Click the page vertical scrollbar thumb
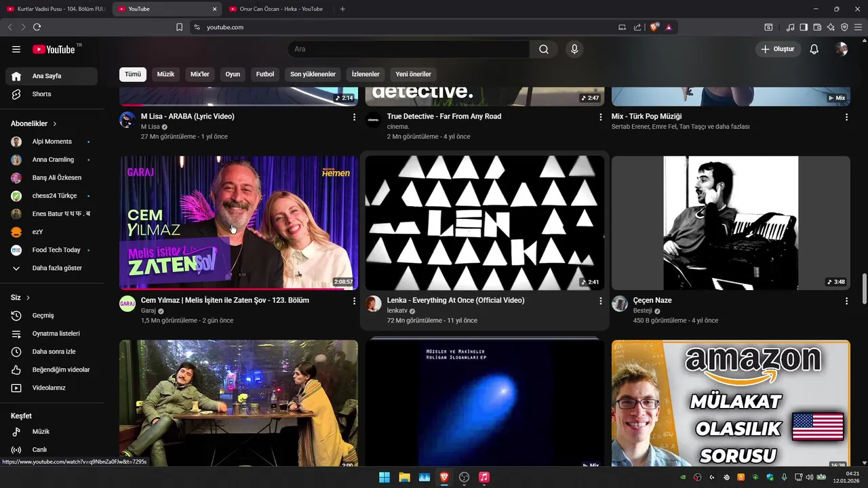The image size is (868, 488). [864, 289]
